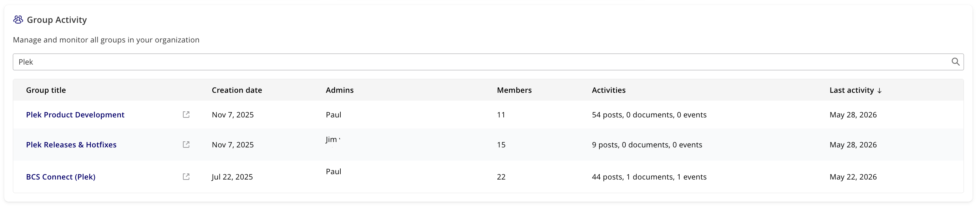Image resolution: width=980 pixels, height=207 pixels.
Task: Click the Group Activity people icon
Action: (x=18, y=19)
